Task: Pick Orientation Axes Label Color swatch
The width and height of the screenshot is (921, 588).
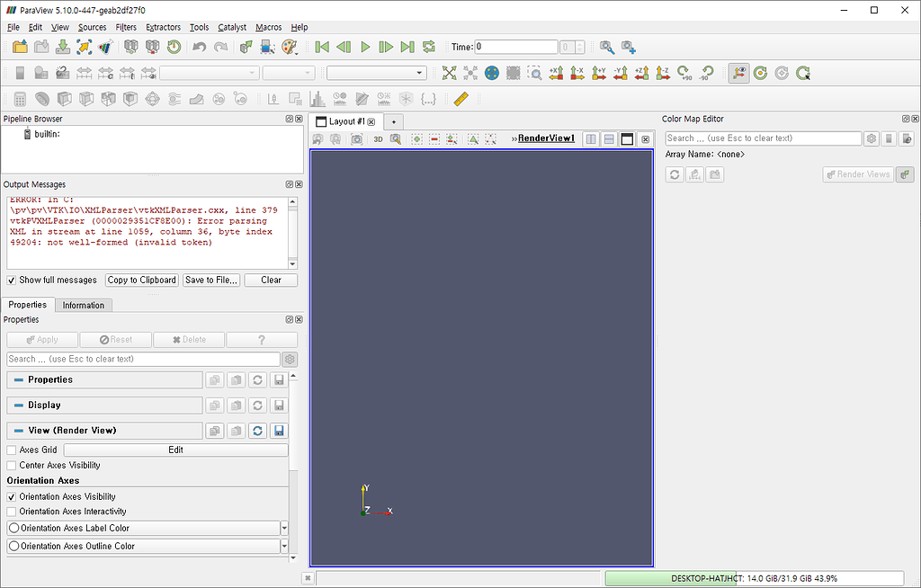Action: [14, 528]
